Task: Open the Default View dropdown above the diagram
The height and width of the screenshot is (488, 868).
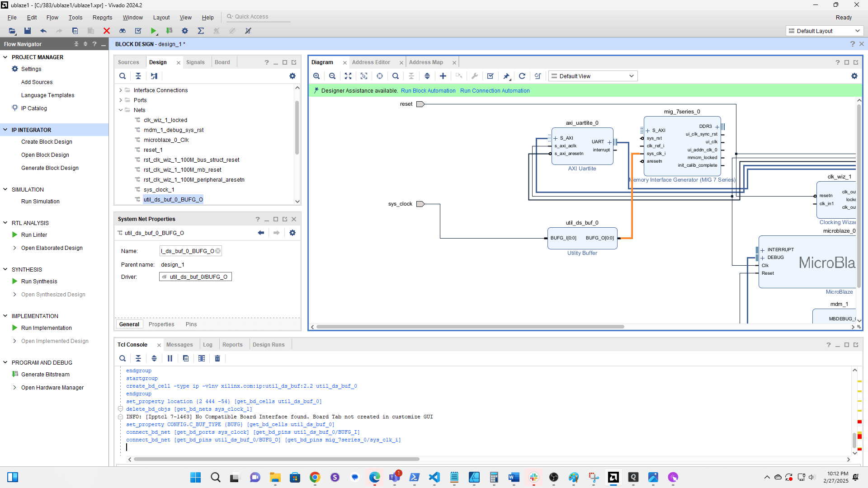Action: 592,76
